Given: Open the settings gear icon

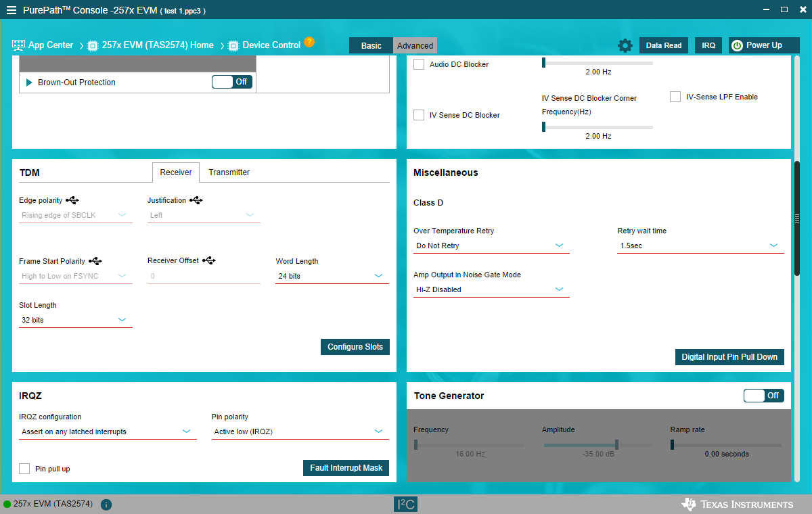Looking at the screenshot, I should coord(625,45).
